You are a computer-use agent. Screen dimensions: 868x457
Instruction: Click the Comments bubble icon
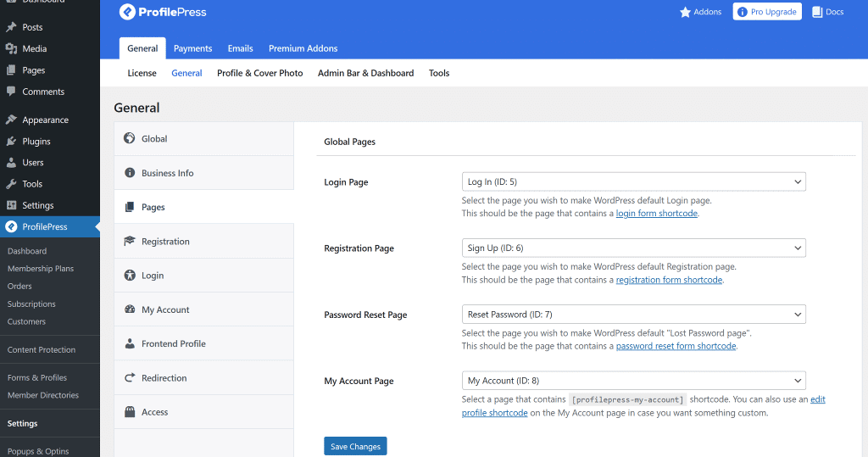11,92
